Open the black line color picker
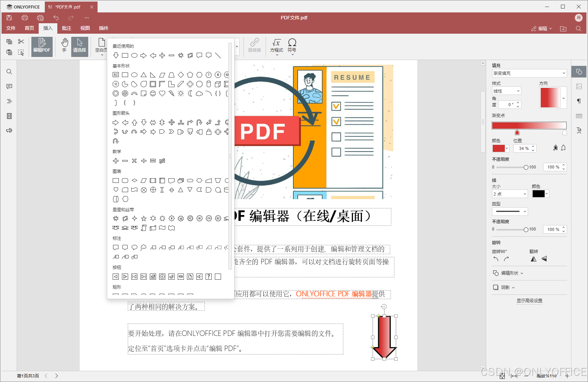This screenshot has height=382, width=588. pyautogui.click(x=541, y=194)
